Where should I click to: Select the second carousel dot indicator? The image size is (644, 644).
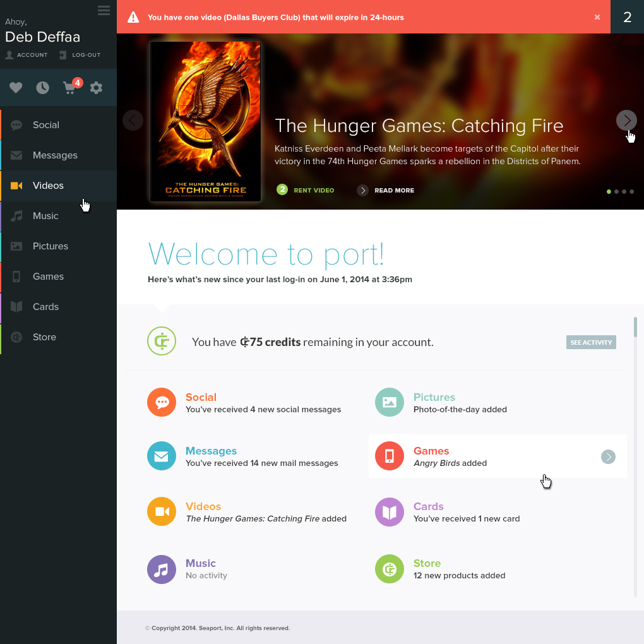tap(616, 191)
